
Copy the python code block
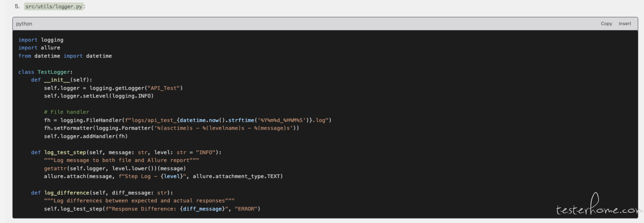[x=606, y=23]
